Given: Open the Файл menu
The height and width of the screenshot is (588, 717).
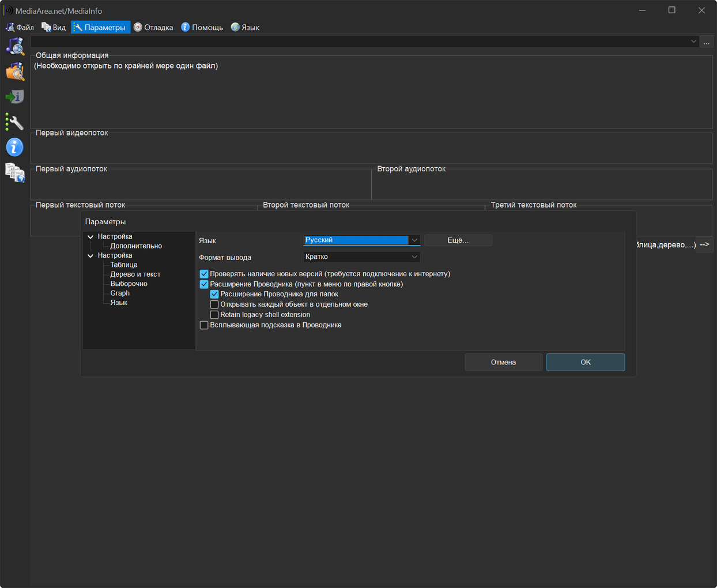Looking at the screenshot, I should click(x=20, y=27).
